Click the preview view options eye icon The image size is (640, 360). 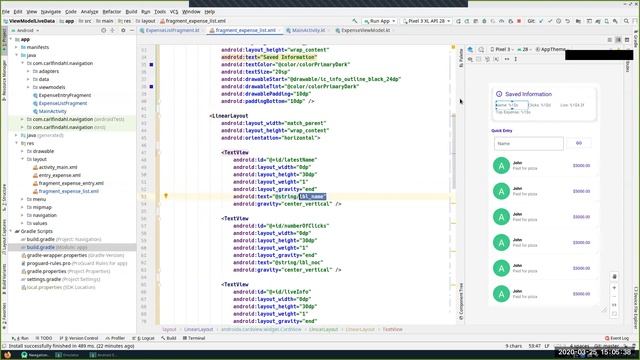[470, 59]
